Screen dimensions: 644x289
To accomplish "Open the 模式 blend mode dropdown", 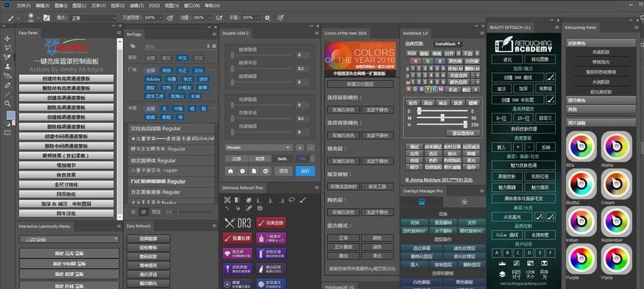I will click(93, 18).
